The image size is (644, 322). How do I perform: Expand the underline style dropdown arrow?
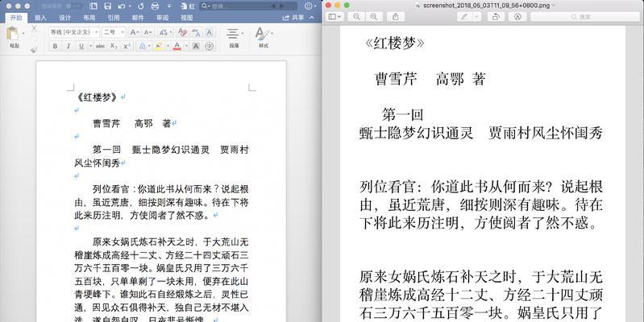click(x=89, y=47)
